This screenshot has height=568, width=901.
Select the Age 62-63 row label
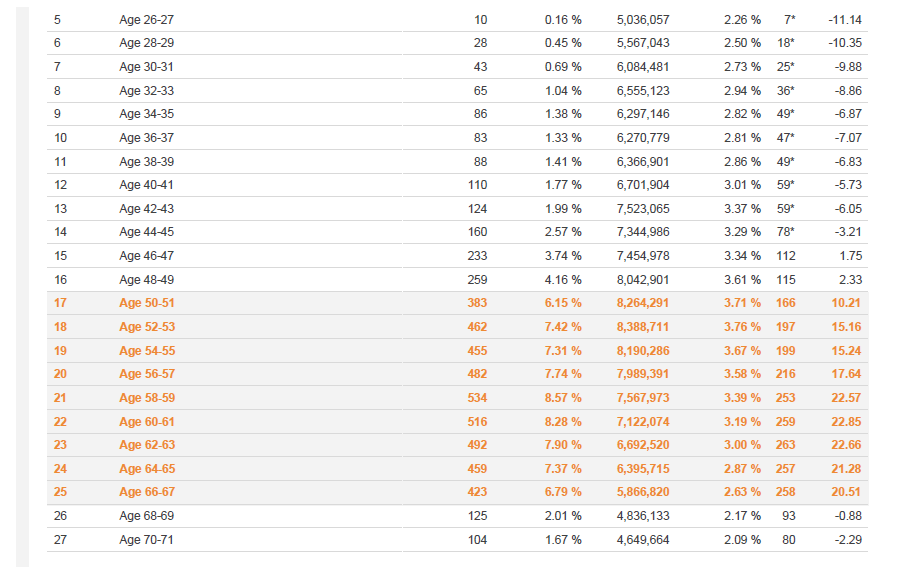click(147, 445)
